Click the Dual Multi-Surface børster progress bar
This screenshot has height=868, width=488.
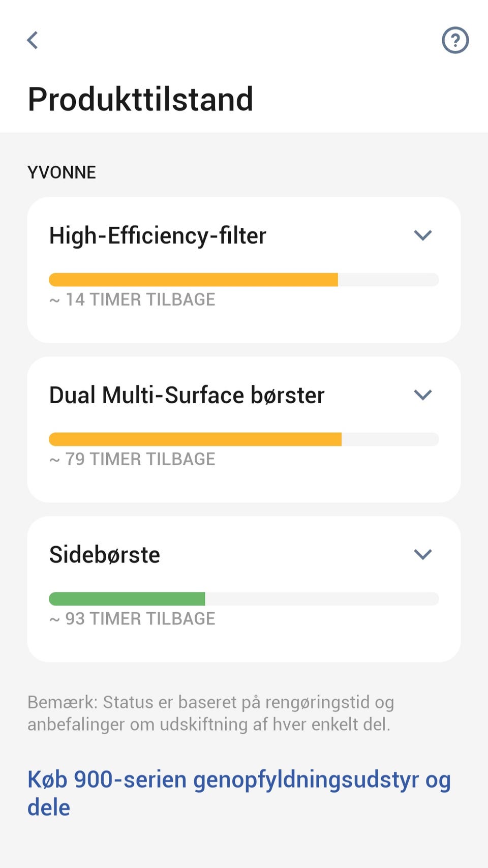195,439
